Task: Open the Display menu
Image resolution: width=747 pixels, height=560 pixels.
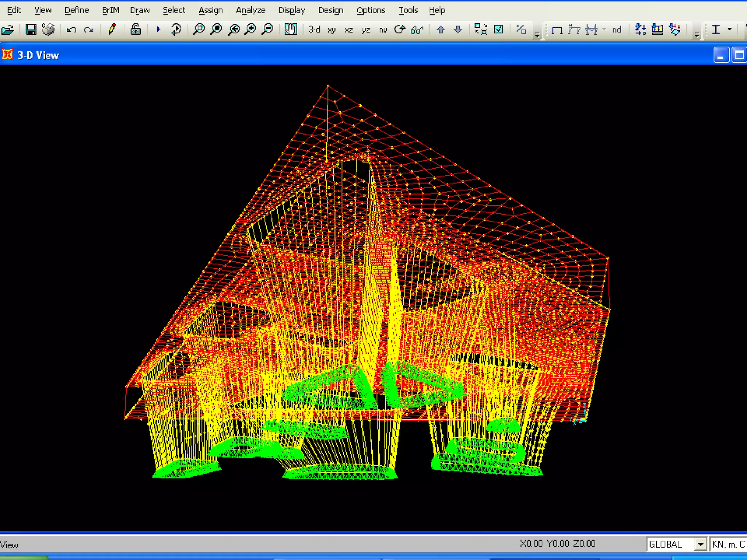Action: tap(291, 10)
